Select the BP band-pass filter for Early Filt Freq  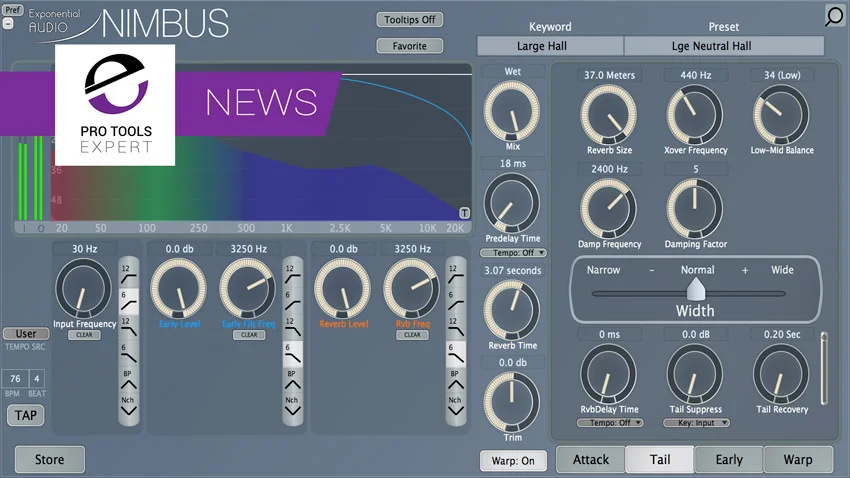pyautogui.click(x=293, y=380)
